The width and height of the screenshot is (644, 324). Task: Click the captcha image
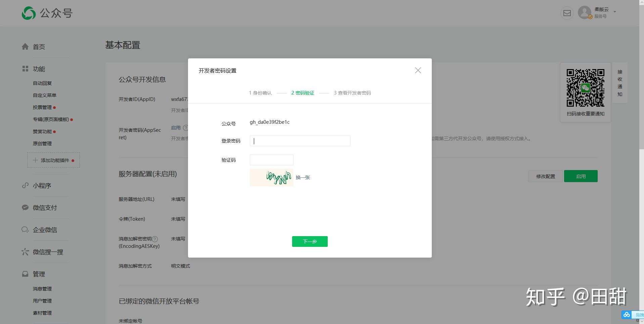(x=272, y=177)
